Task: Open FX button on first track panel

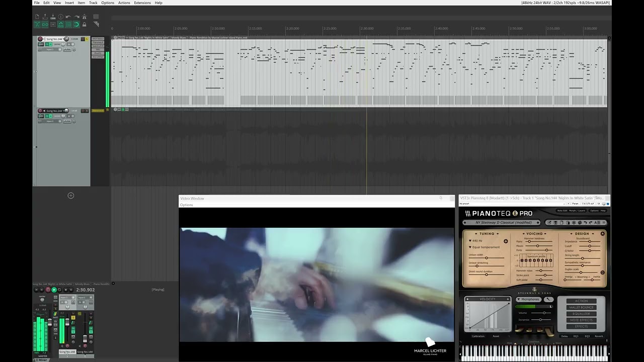Action: 47,44
